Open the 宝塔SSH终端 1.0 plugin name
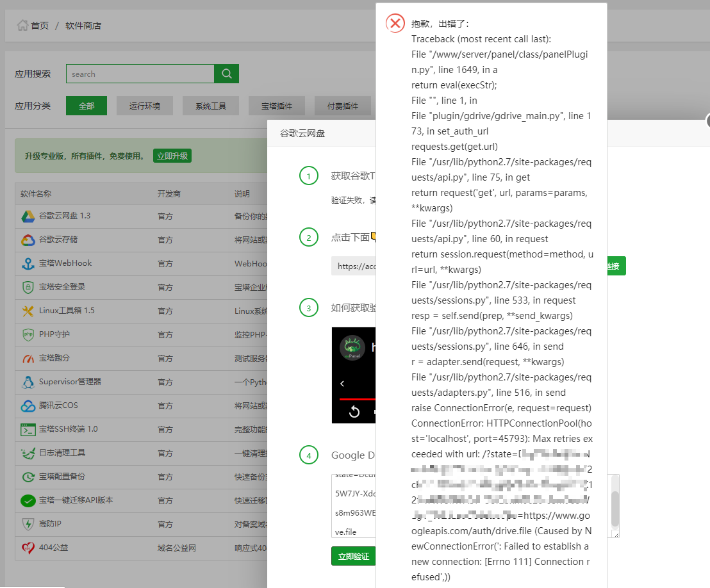710x588 pixels. point(69,429)
